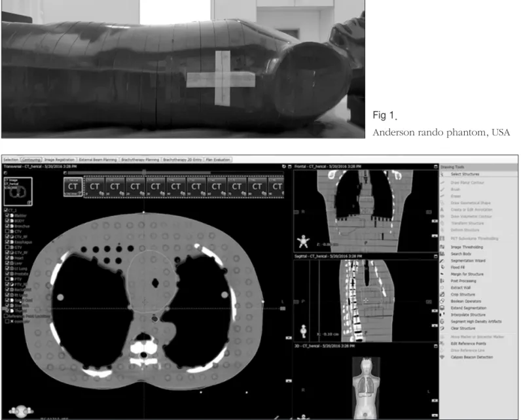Uncheck the Bladder structure checkbox
The image size is (521, 420).
(7, 215)
